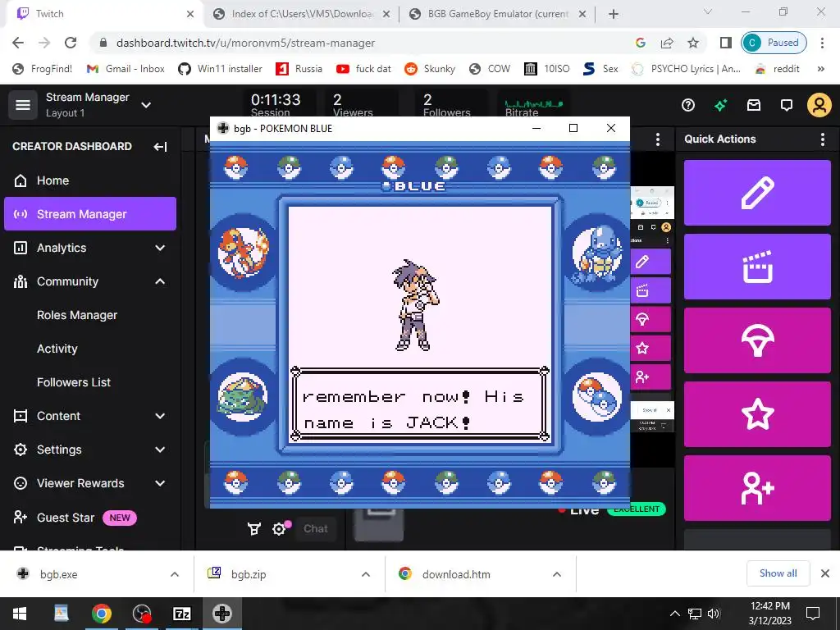Image resolution: width=840 pixels, height=630 pixels.
Task: Click the Paused profile button
Action: (x=774, y=43)
